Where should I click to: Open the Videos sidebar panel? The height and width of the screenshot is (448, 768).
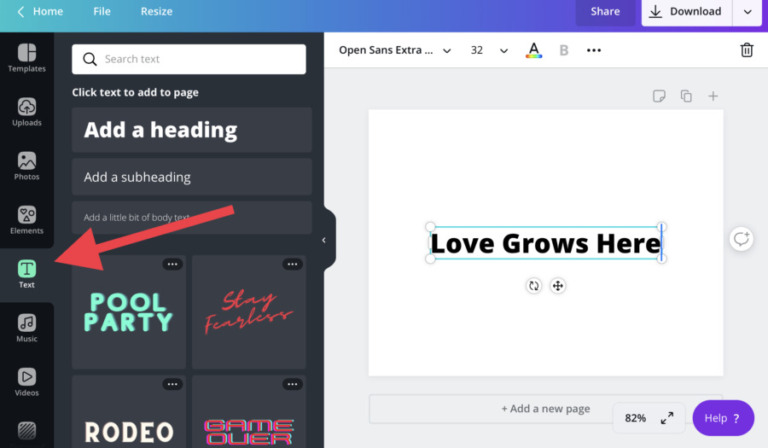click(x=27, y=382)
